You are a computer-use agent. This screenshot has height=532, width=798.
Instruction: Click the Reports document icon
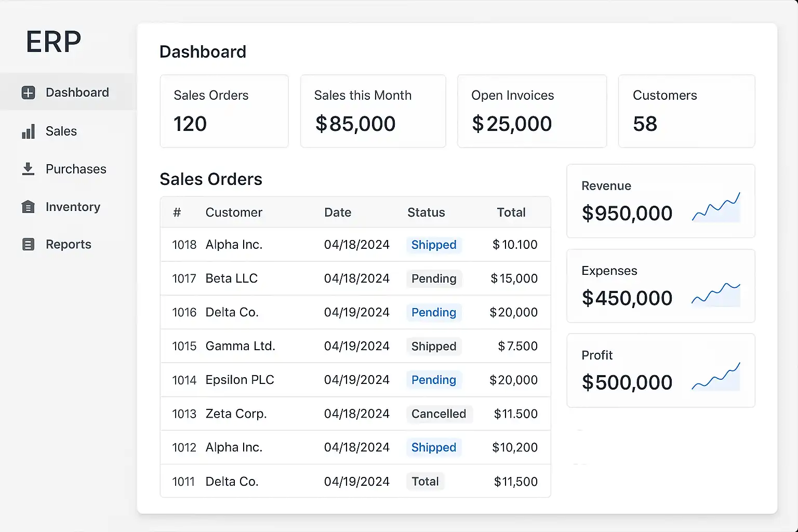28,244
